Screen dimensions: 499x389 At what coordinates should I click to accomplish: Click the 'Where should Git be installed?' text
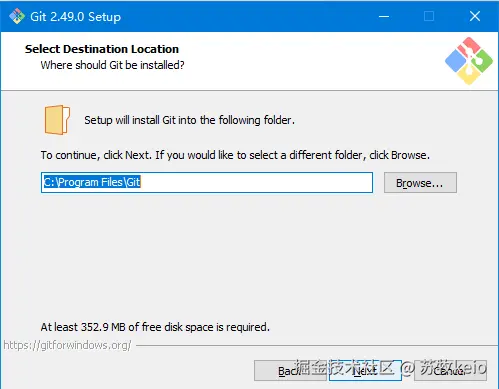point(112,65)
